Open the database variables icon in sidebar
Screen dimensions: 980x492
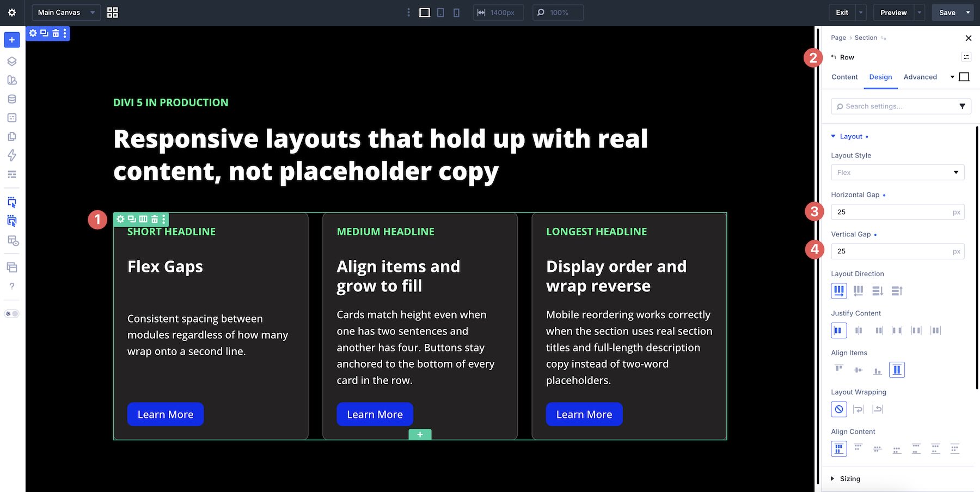click(x=12, y=99)
